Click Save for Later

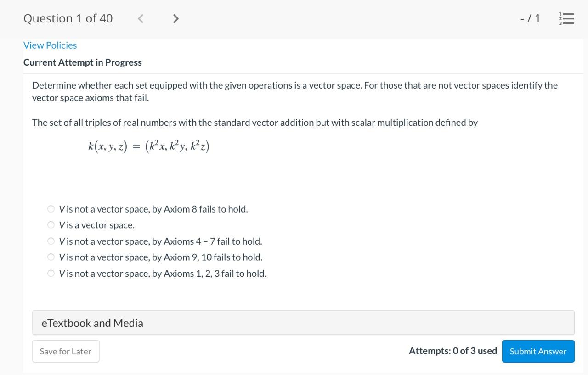[x=66, y=351]
